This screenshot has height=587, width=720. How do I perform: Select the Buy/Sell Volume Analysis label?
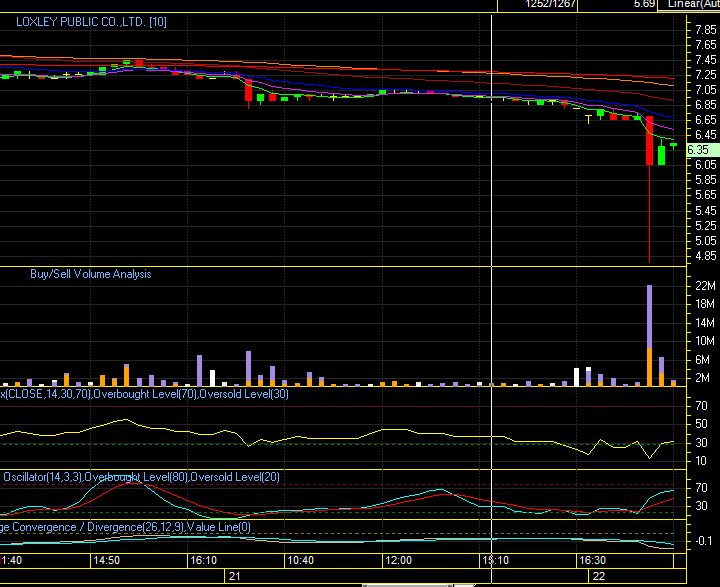tap(90, 274)
